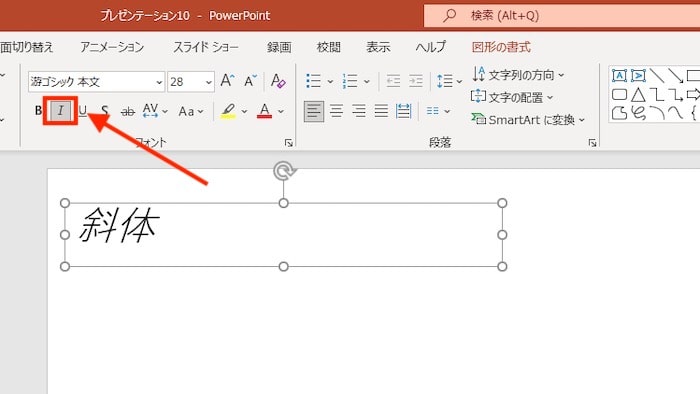Center align the text
700x394 pixels.
pos(336,111)
